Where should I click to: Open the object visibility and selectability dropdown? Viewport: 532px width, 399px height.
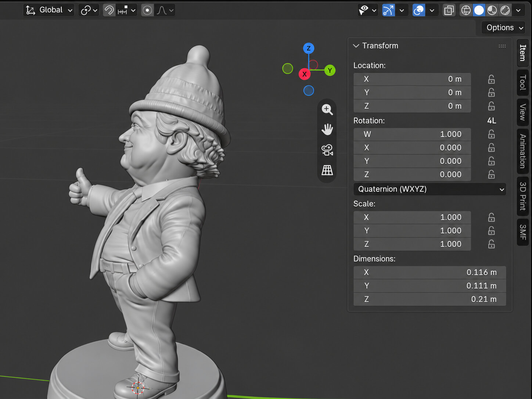point(367,10)
